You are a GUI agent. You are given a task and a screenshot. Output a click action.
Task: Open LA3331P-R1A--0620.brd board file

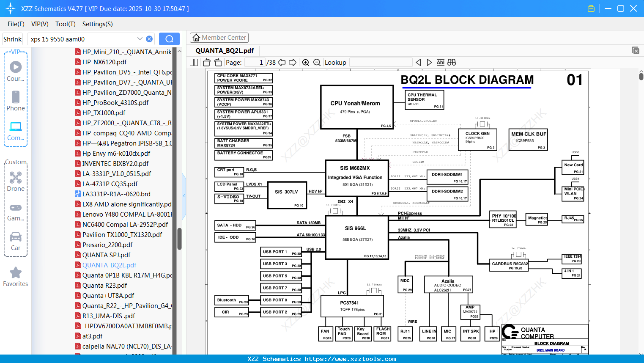[116, 194]
